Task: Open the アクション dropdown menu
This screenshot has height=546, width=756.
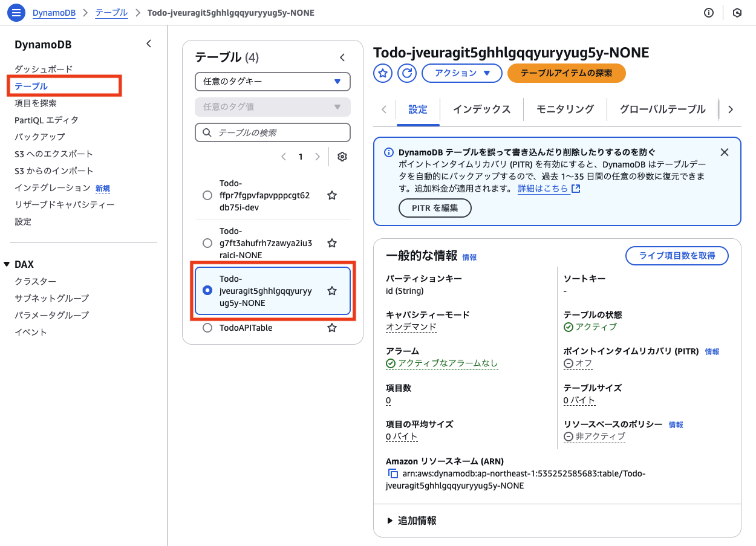Action: 462,73
